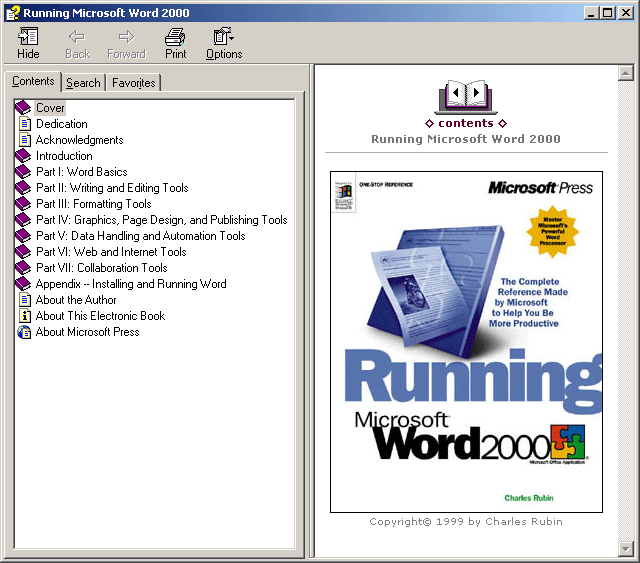Click the book icon beside Part V
Image resolution: width=640 pixels, height=563 pixels.
(x=23, y=236)
